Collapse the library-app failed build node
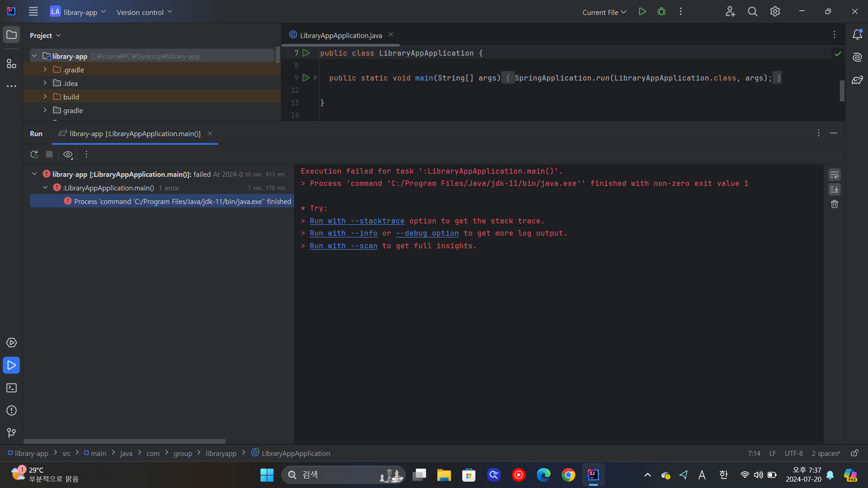This screenshot has height=488, width=868. click(34, 174)
